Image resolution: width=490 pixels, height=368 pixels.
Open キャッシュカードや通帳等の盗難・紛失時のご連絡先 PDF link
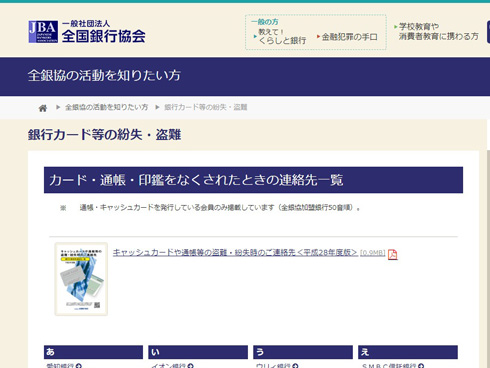coord(235,252)
